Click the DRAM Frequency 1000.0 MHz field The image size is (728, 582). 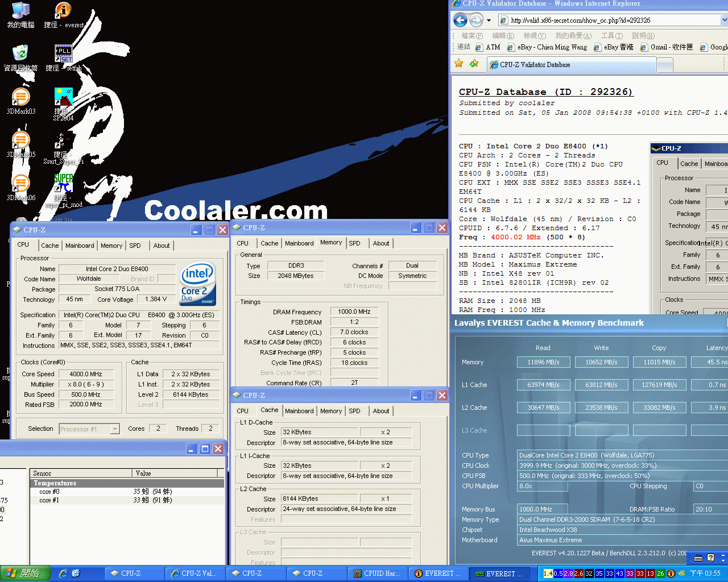(354, 311)
